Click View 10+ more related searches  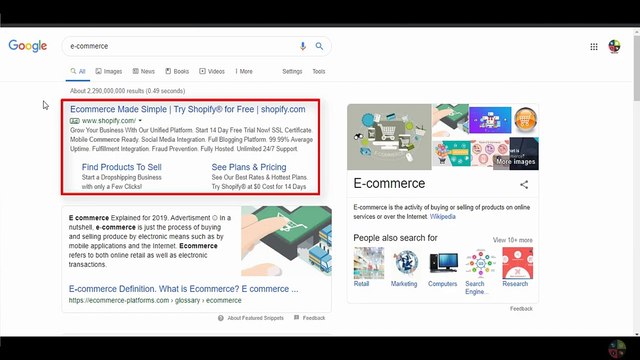pos(513,240)
